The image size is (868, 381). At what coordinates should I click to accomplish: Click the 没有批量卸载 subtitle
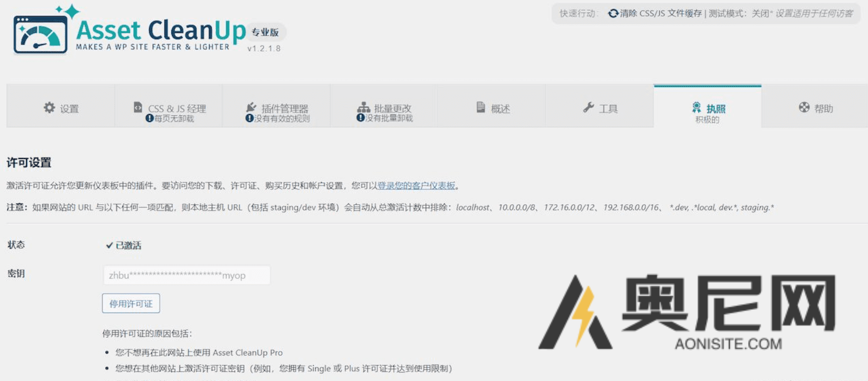[389, 118]
